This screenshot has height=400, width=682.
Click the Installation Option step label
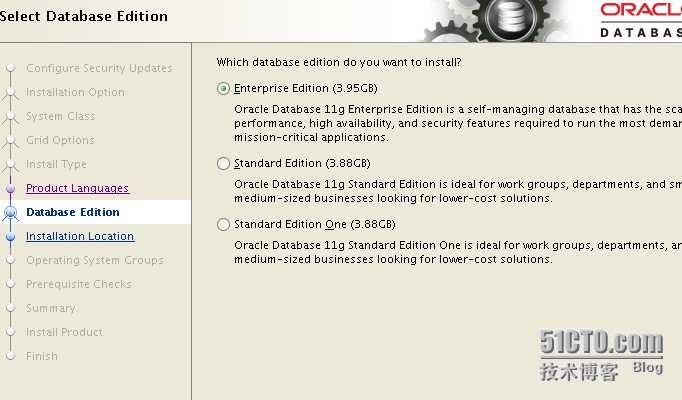[75, 92]
